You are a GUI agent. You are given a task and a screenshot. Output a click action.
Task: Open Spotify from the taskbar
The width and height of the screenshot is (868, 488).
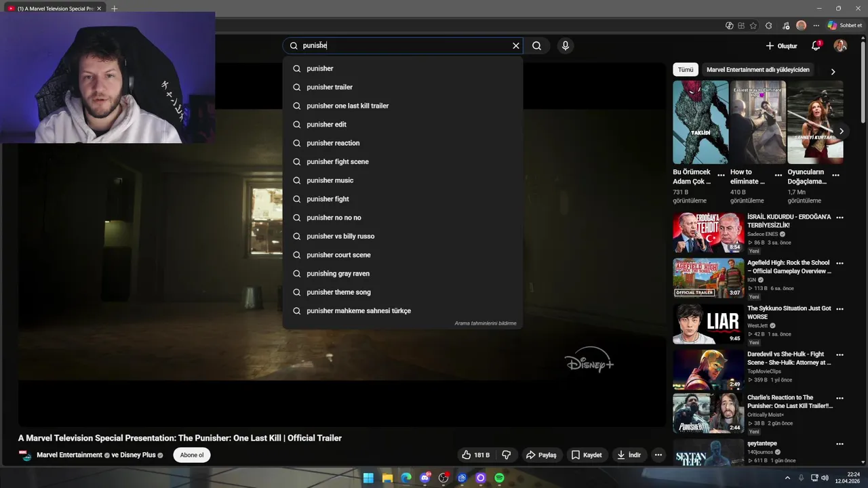[x=499, y=478]
